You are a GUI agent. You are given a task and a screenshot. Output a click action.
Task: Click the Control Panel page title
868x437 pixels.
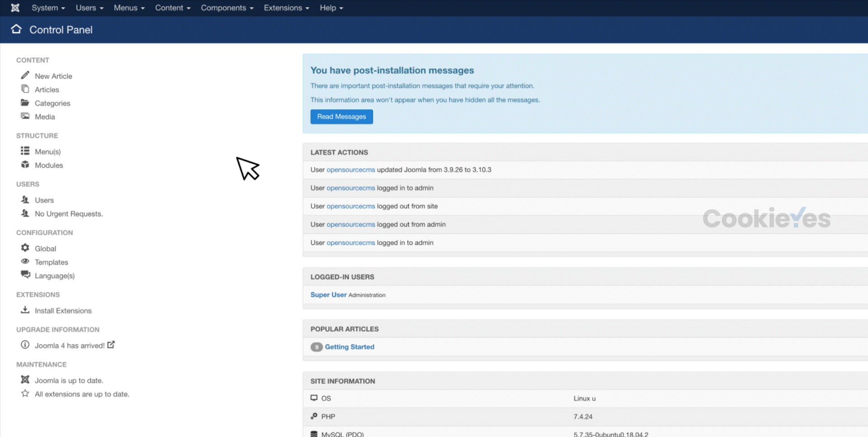coord(61,30)
